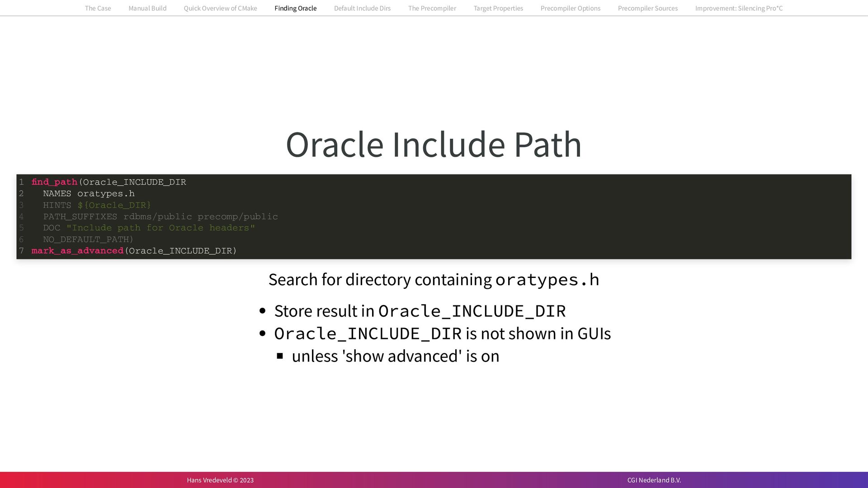
Task: Click the NAMES oratypes.h code line
Action: [x=89, y=193]
